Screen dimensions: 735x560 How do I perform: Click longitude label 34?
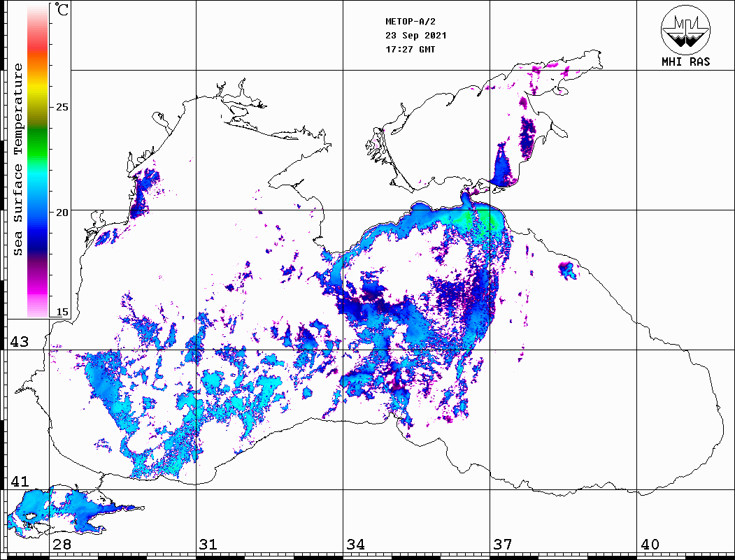(x=356, y=545)
